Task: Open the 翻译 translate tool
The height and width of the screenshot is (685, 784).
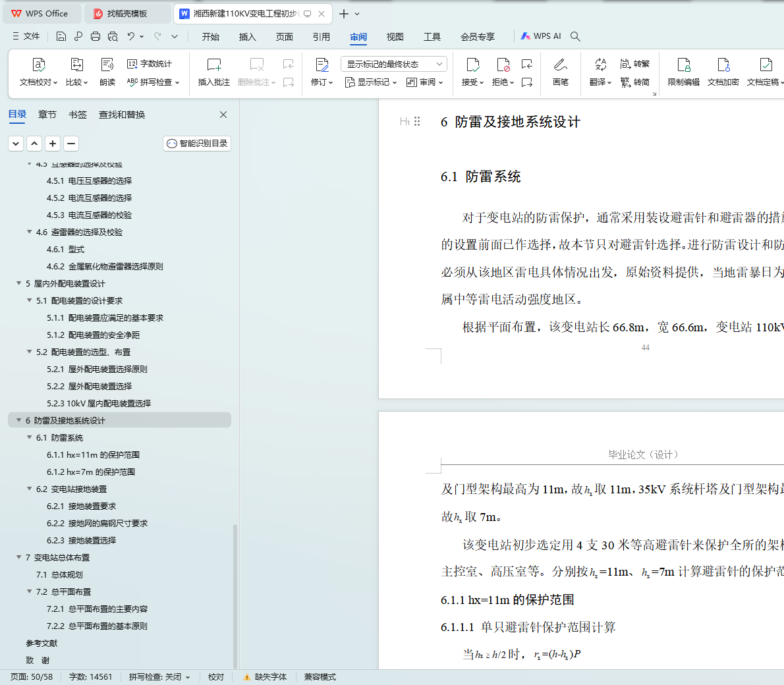Action: tap(600, 72)
